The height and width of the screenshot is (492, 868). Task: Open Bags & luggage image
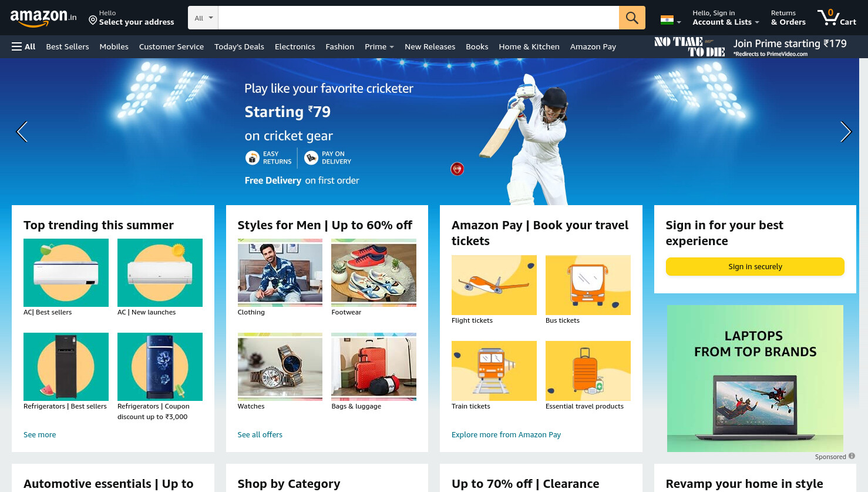point(374,367)
